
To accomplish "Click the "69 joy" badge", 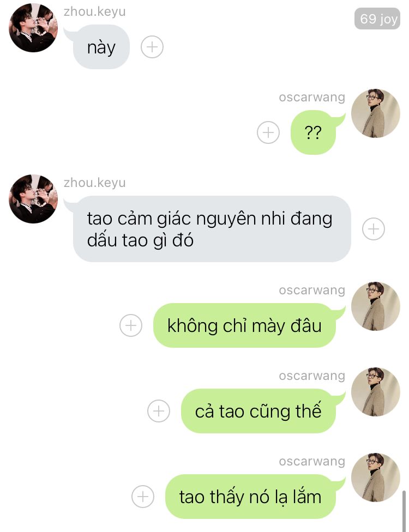I will coord(377,19).
